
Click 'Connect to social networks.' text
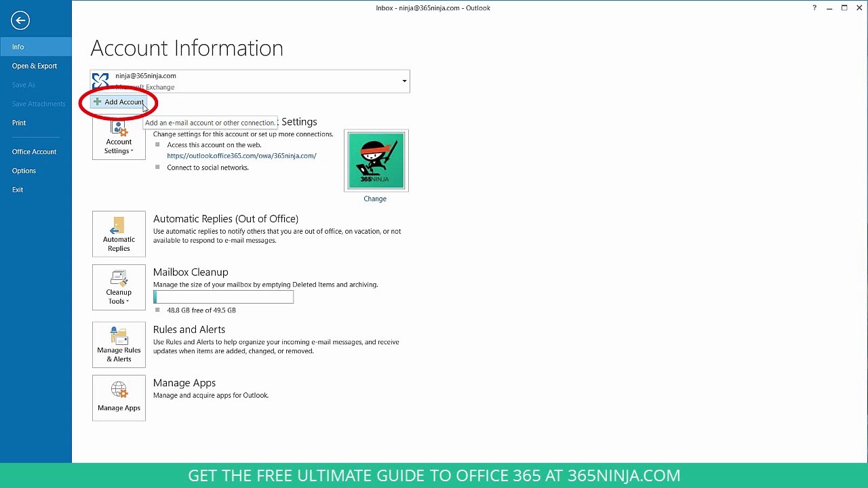pyautogui.click(x=208, y=167)
